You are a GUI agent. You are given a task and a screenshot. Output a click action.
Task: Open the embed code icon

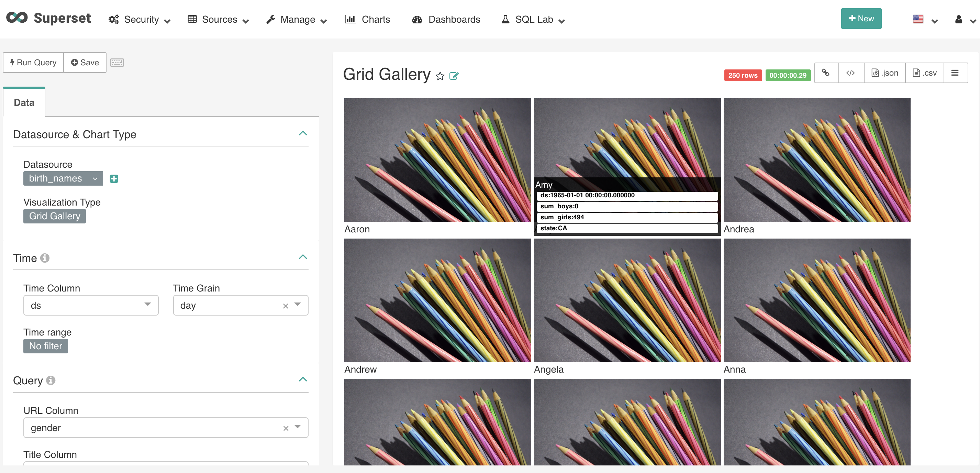(x=851, y=73)
